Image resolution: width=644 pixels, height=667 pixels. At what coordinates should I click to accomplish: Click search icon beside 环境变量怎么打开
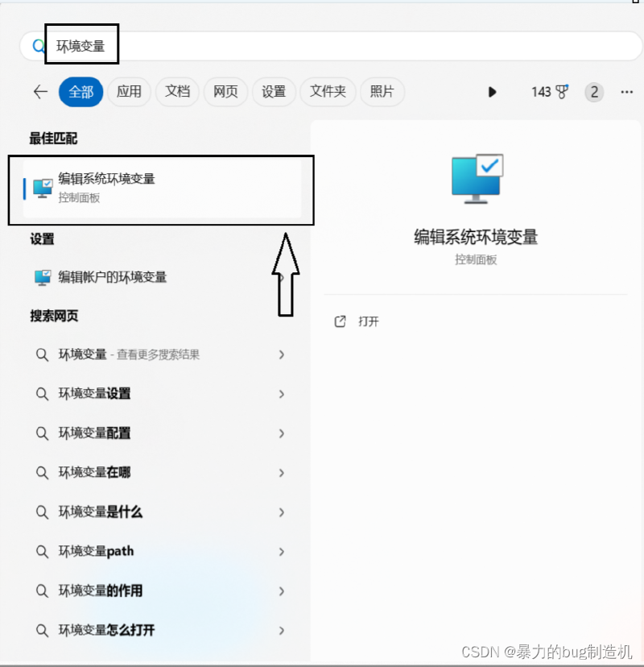pyautogui.click(x=42, y=631)
